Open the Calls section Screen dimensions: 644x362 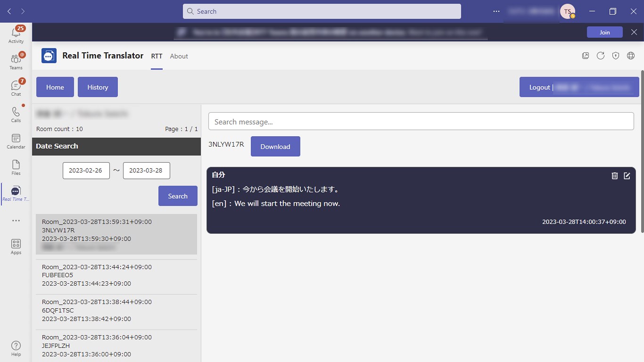coord(16,115)
